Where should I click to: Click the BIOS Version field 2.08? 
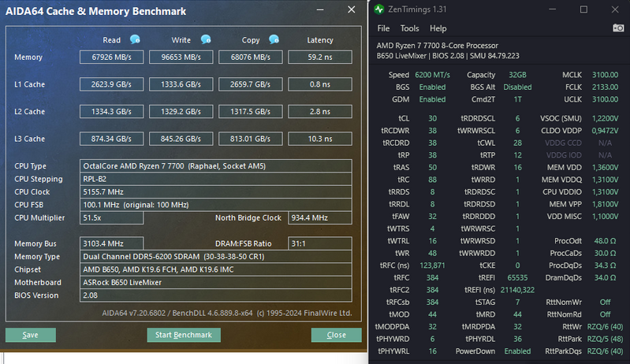click(216, 295)
